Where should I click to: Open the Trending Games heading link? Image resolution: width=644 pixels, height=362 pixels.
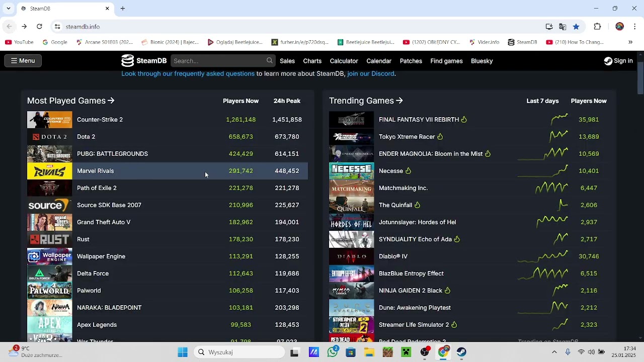366,101
